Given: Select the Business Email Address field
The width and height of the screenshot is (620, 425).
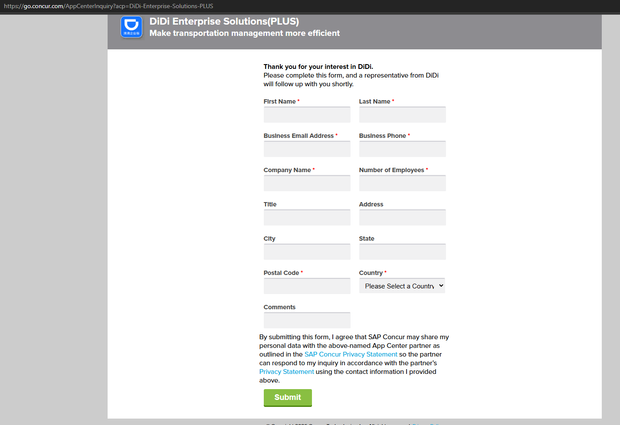Looking at the screenshot, I should tap(307, 149).
